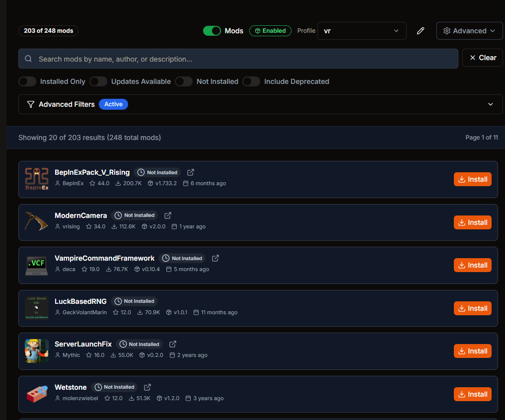Install the ModernCamera mod
505x420 pixels.
coord(472,222)
